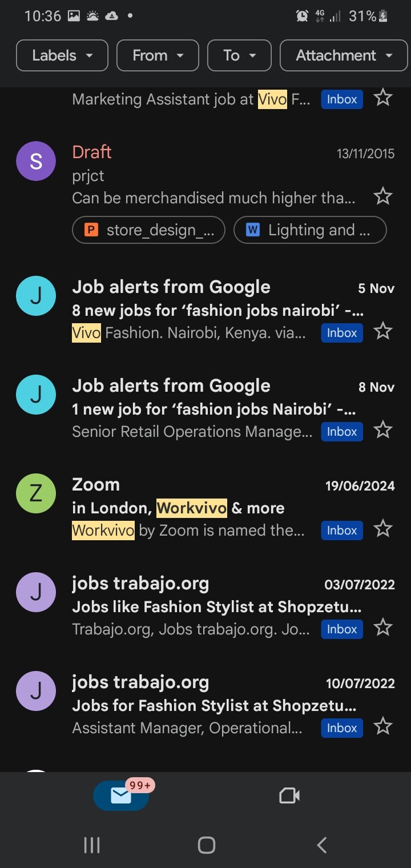411x868 pixels.
Task: Star the 8 Nov Job alerts email
Action: click(x=382, y=430)
